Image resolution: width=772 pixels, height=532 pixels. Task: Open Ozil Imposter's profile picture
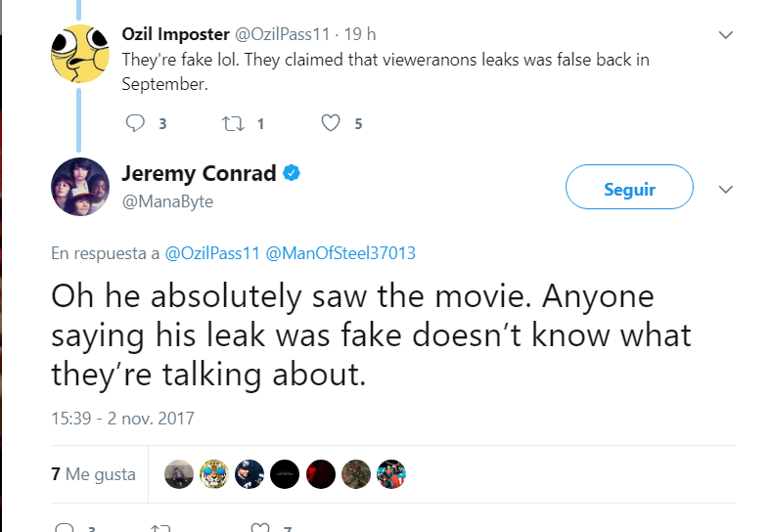tap(80, 54)
